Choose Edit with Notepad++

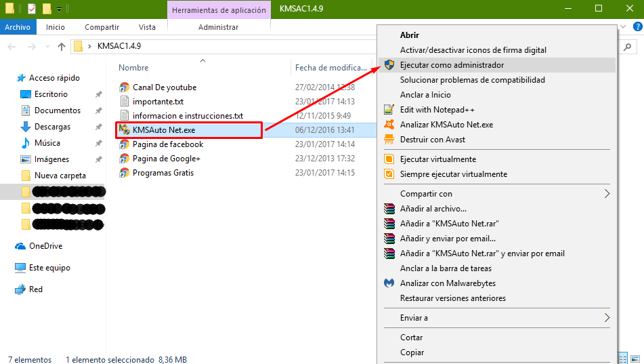click(x=497, y=110)
